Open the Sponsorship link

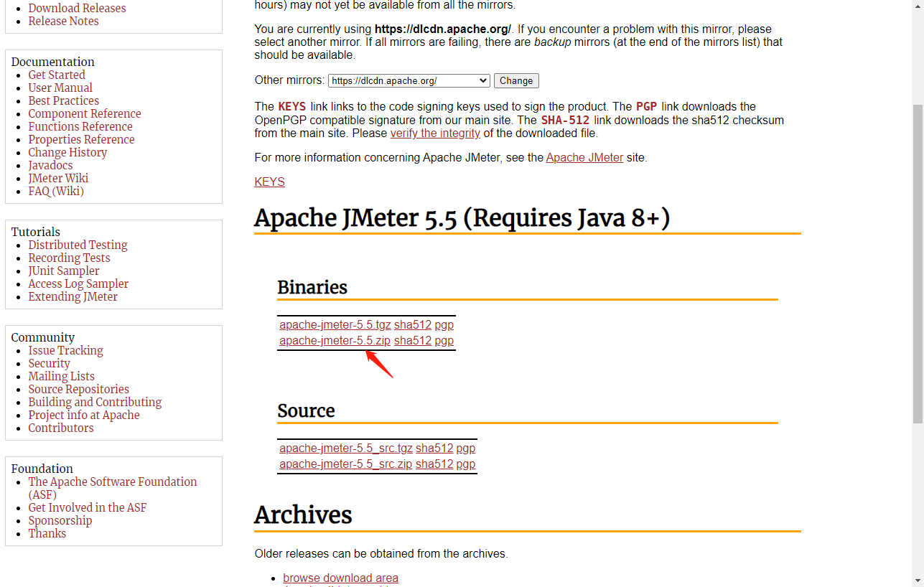[60, 520]
